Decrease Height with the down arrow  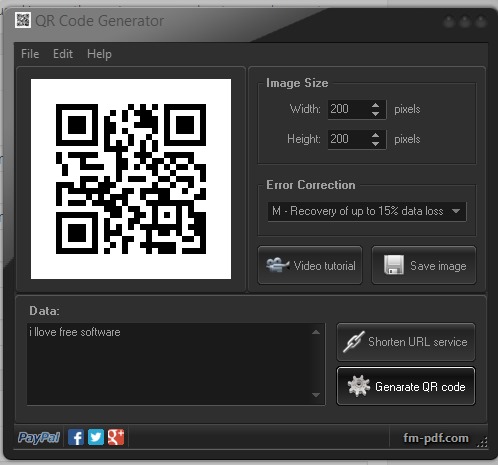[x=375, y=144]
